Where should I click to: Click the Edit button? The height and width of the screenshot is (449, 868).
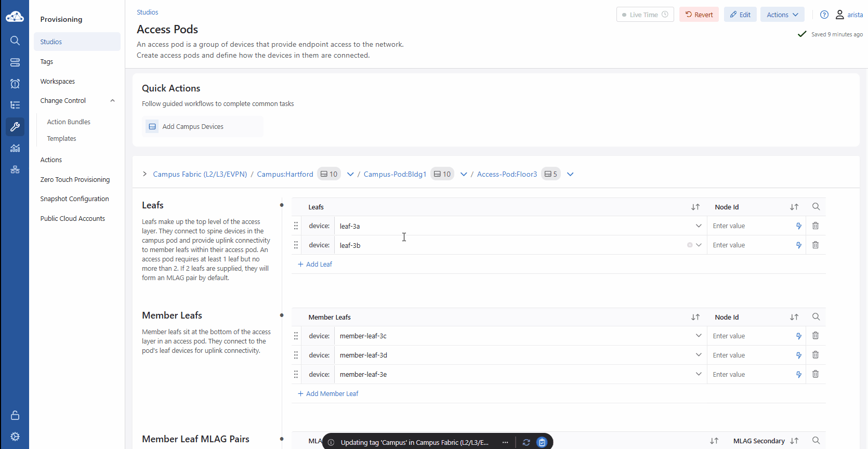(740, 15)
